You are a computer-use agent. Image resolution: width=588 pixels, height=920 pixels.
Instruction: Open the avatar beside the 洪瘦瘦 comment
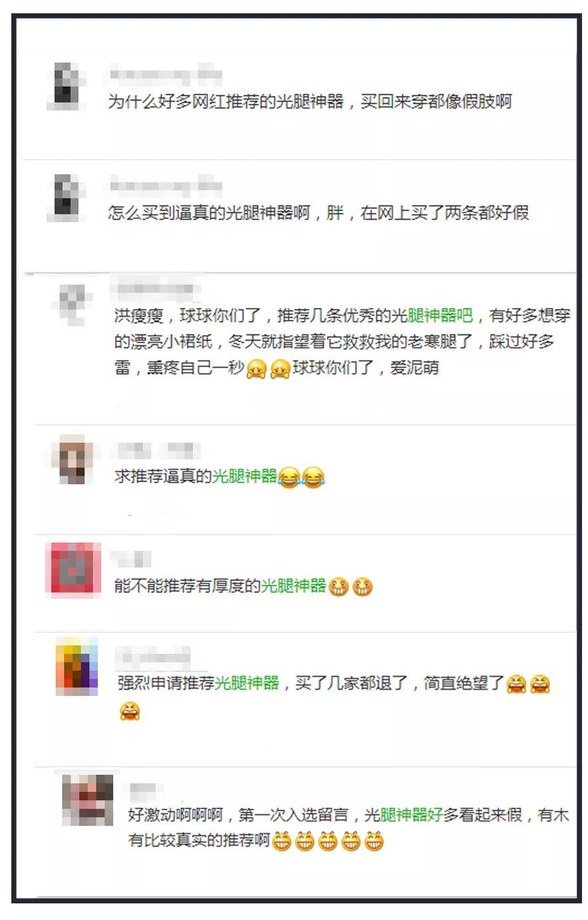[72, 303]
